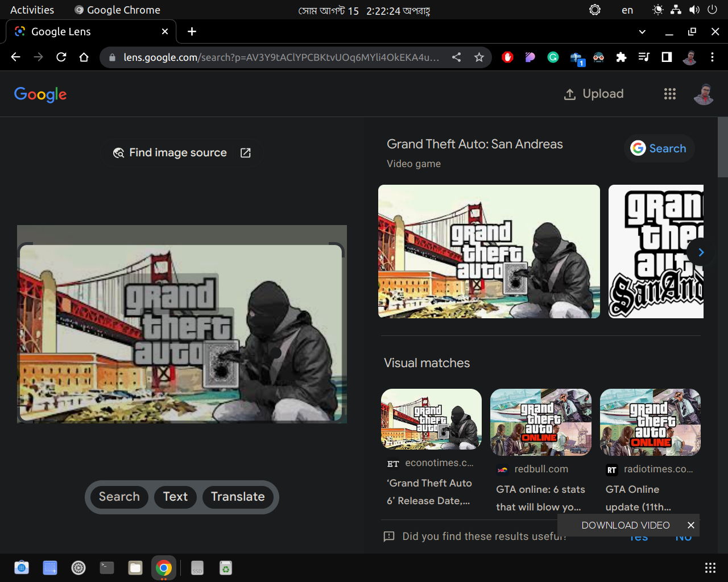Open the purple extension icon in toolbar
728x582 pixels.
coord(530,57)
